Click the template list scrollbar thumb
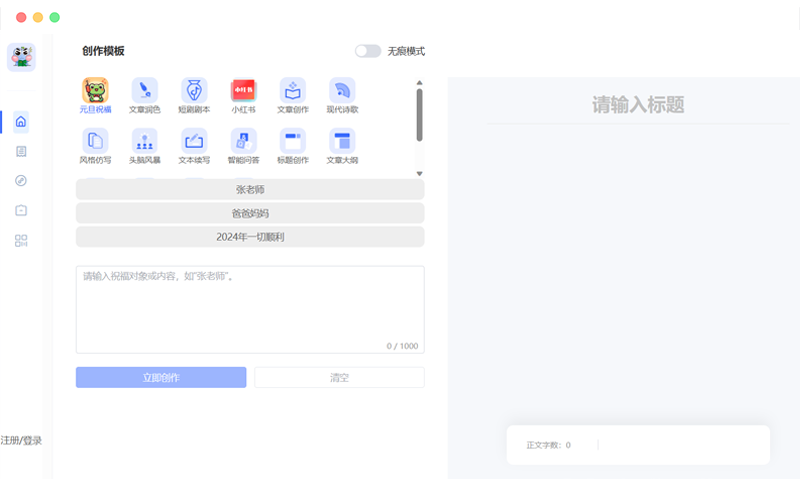Image resolution: width=800 pixels, height=479 pixels. [x=419, y=113]
